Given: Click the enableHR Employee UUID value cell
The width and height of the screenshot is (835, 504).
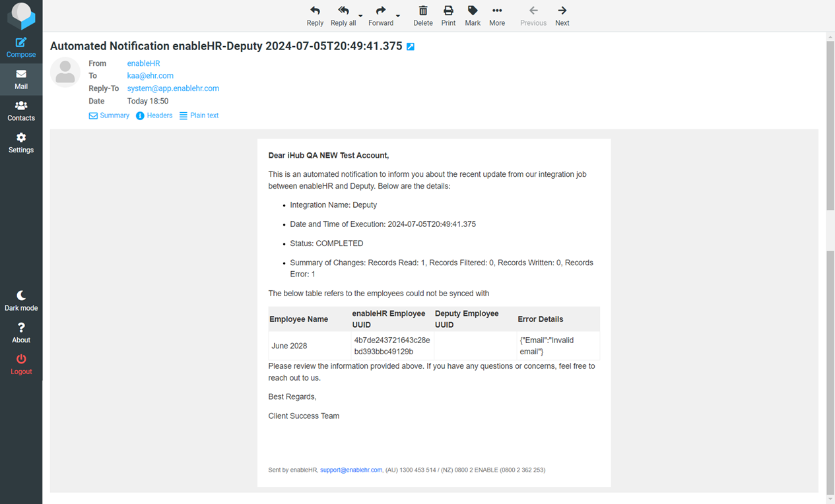Looking at the screenshot, I should tap(392, 346).
